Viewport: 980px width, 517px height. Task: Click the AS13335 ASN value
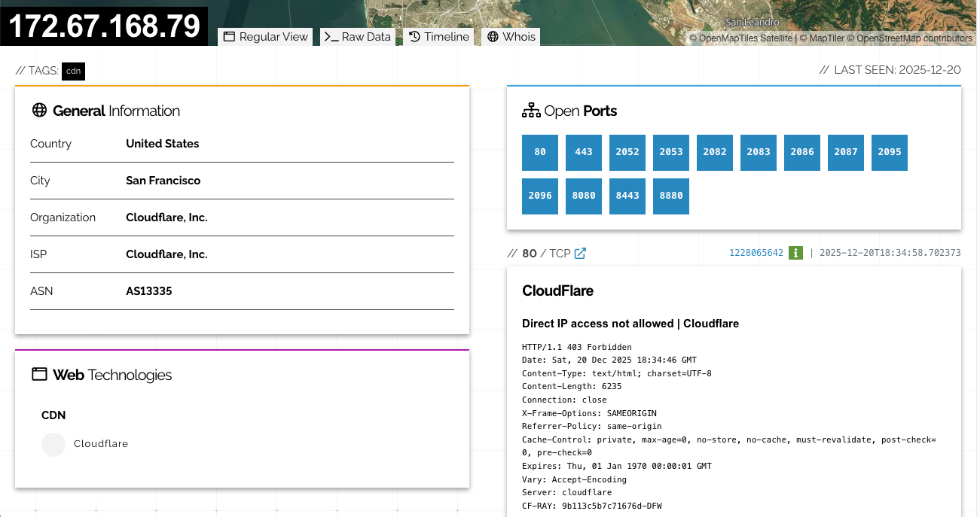pos(149,291)
